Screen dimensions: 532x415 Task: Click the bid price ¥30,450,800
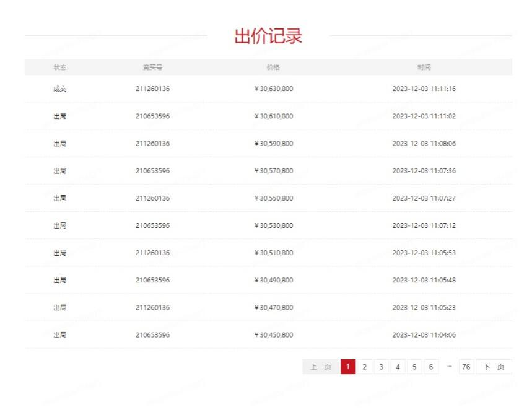(274, 335)
